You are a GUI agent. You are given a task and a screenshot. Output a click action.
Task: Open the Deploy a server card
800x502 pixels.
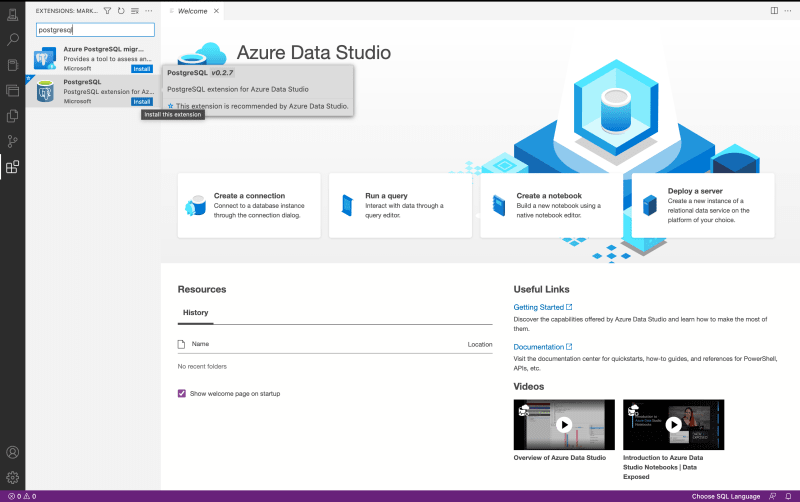(703, 205)
